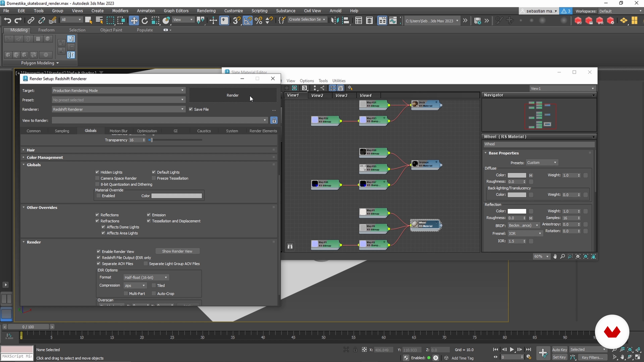644x362 pixels.
Task: Uncheck the Emission override
Action: [x=149, y=215]
